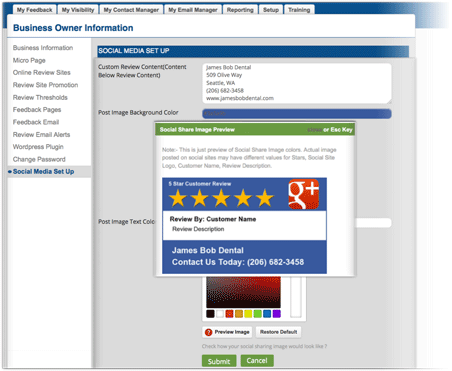Open My Contact Manager tab

click(131, 10)
